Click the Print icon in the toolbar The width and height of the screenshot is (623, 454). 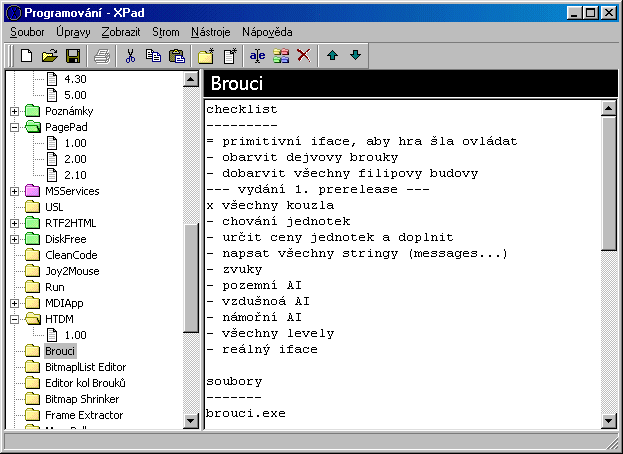tap(102, 56)
